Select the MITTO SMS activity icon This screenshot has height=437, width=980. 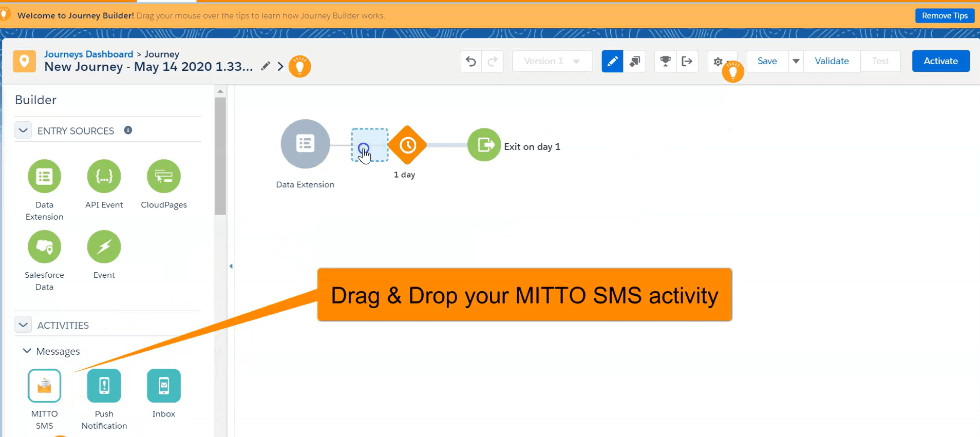pos(44,386)
